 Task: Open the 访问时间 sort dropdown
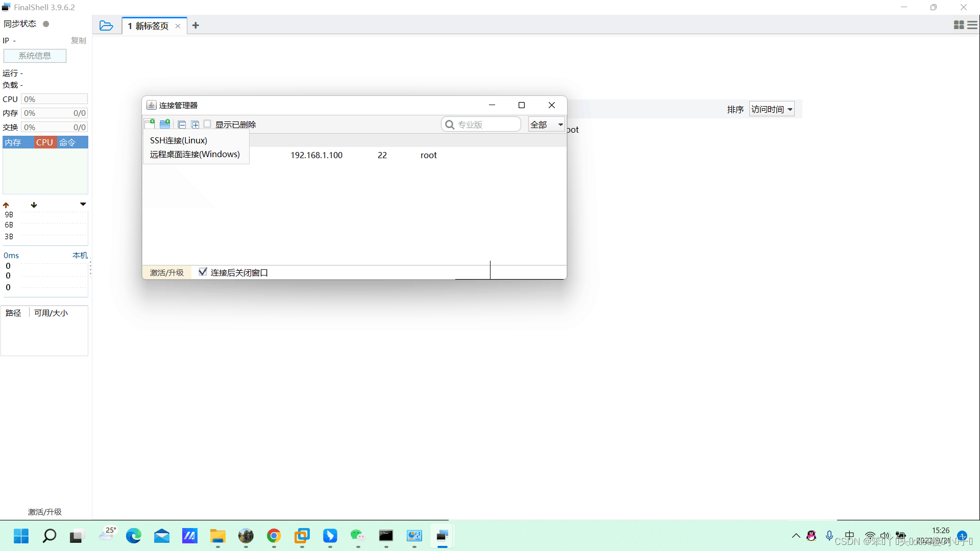[x=771, y=109]
